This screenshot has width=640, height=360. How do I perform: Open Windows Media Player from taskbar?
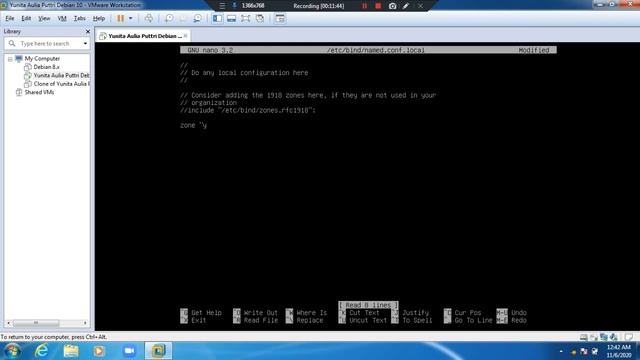pos(99,351)
